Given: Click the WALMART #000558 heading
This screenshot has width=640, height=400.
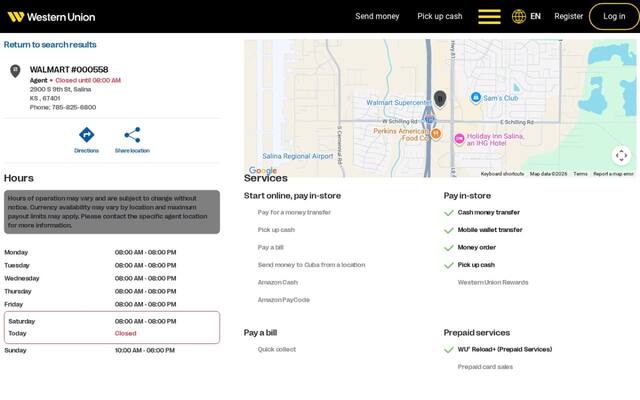Looking at the screenshot, I should 69,69.
